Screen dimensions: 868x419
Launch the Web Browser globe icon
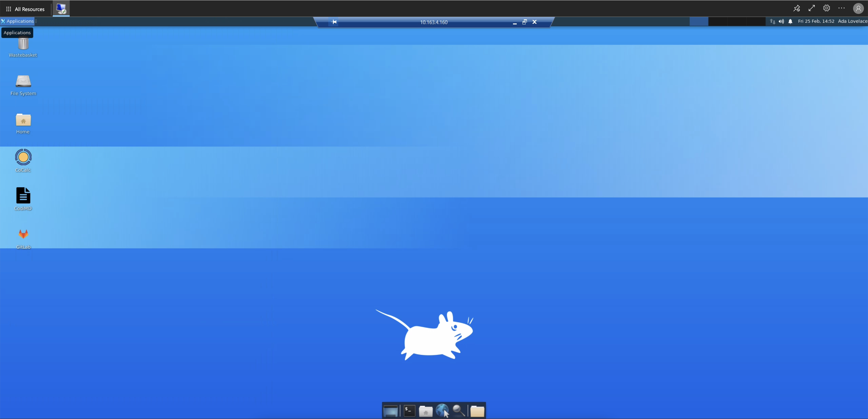(442, 411)
